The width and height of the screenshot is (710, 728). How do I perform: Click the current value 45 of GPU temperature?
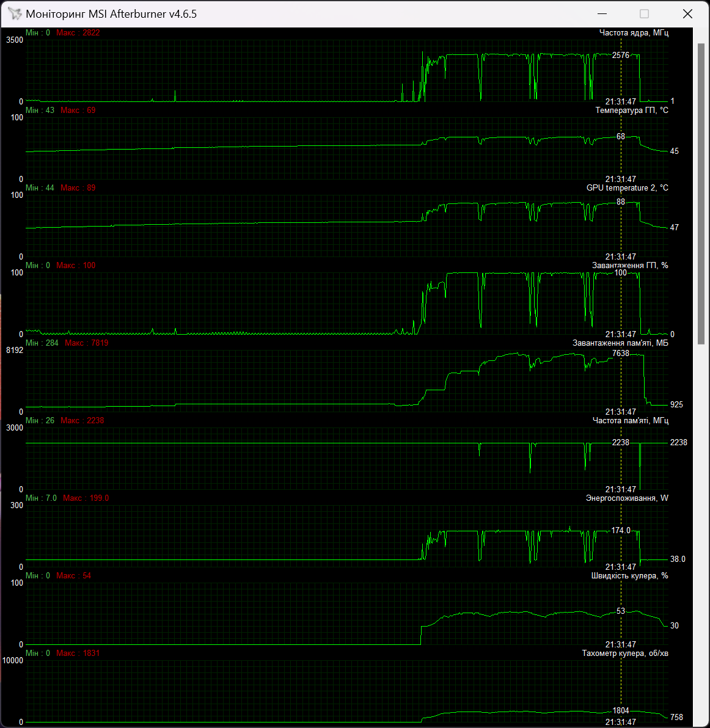674,151
